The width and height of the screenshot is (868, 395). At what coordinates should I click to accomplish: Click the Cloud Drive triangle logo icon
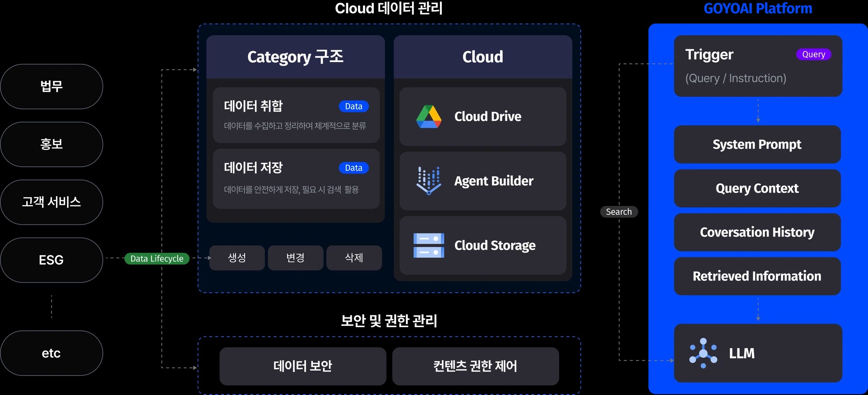click(x=429, y=117)
